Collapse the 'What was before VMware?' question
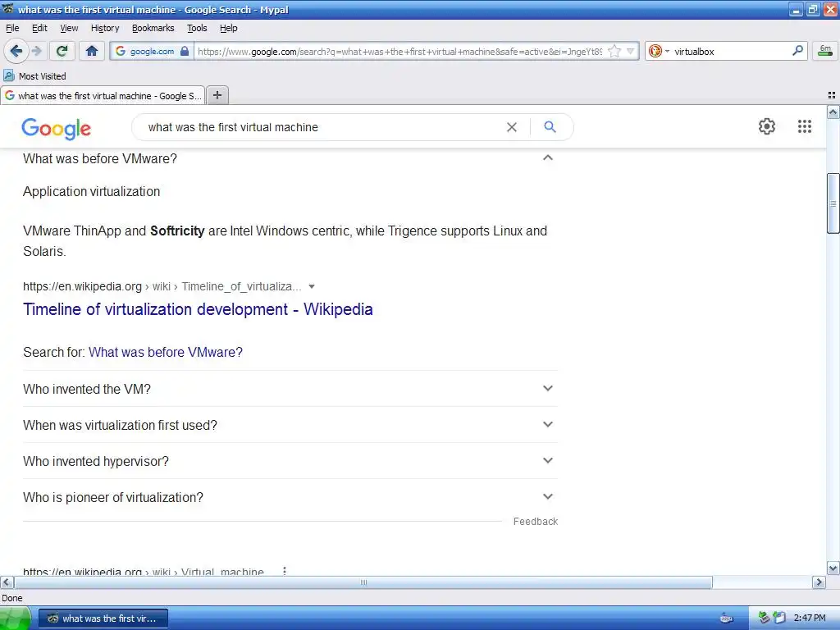 pos(547,157)
